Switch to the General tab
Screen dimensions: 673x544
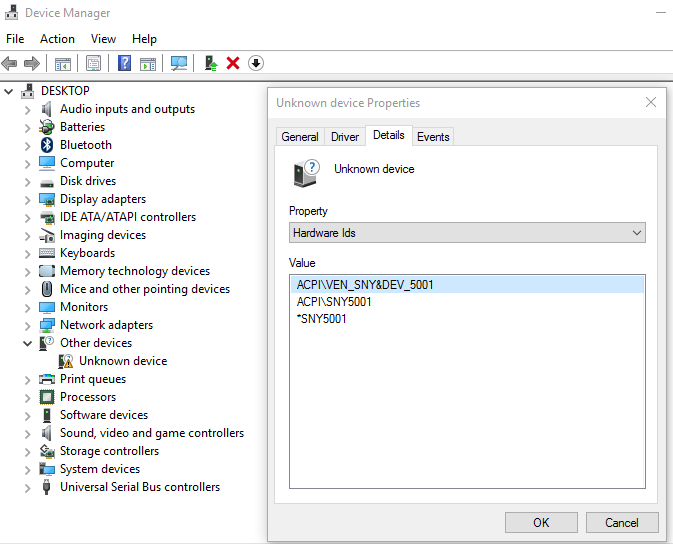point(300,137)
